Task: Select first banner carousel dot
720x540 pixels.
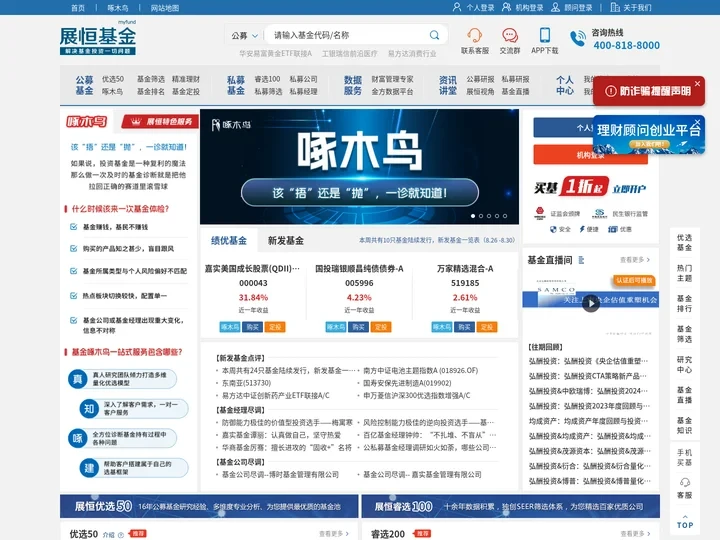Action: click(x=473, y=216)
